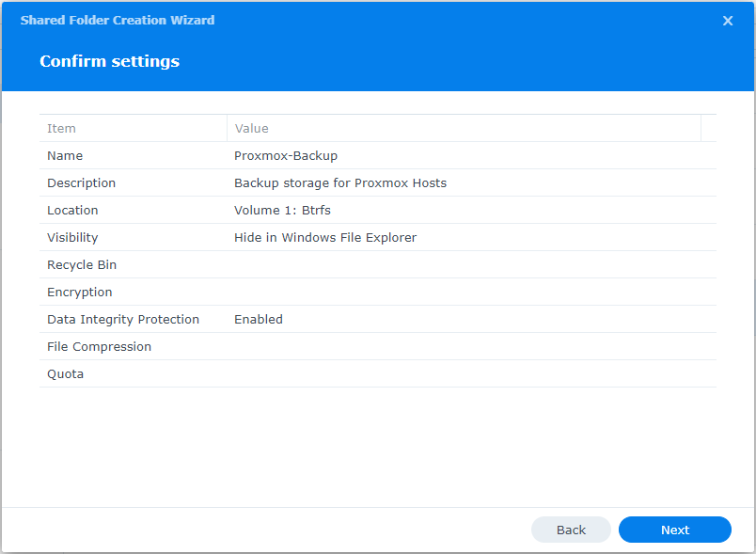Click the Hide in Windows File Explorer value
Screen dimensions: 756x554
click(x=324, y=237)
